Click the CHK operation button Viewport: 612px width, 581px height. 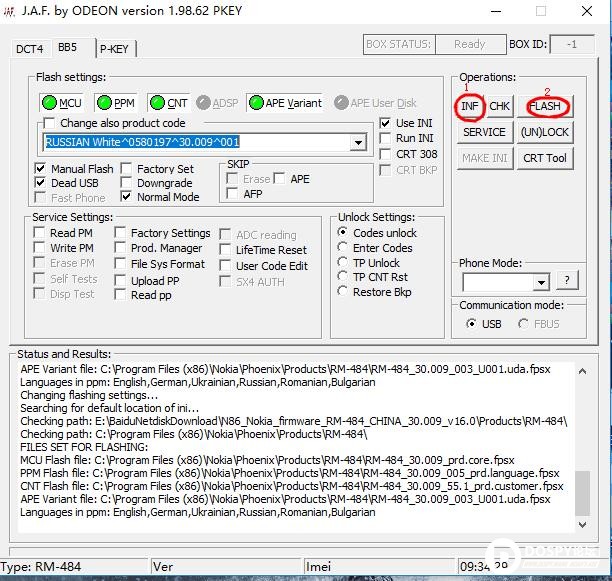click(x=499, y=106)
